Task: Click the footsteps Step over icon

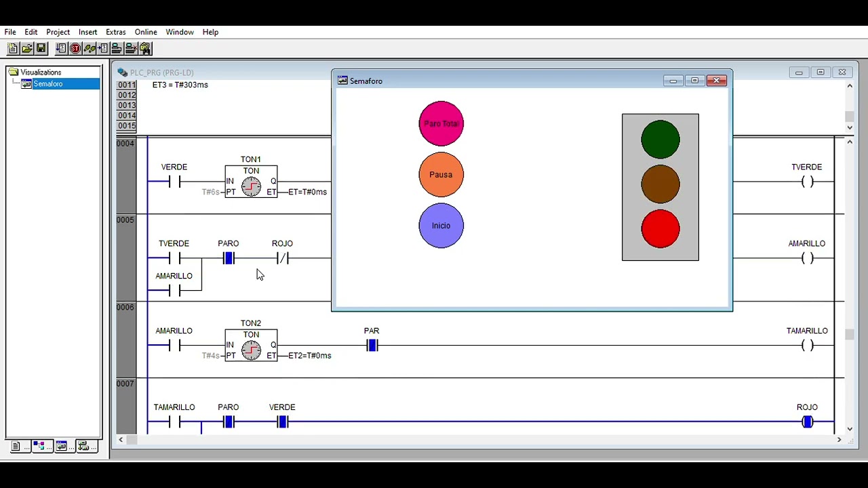Action: pyautogui.click(x=90, y=48)
